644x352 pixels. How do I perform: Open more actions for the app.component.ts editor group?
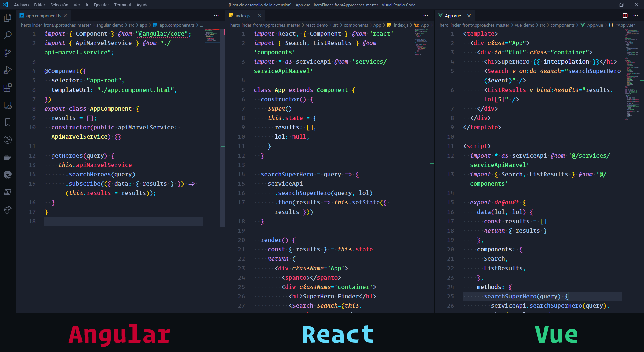tap(216, 16)
